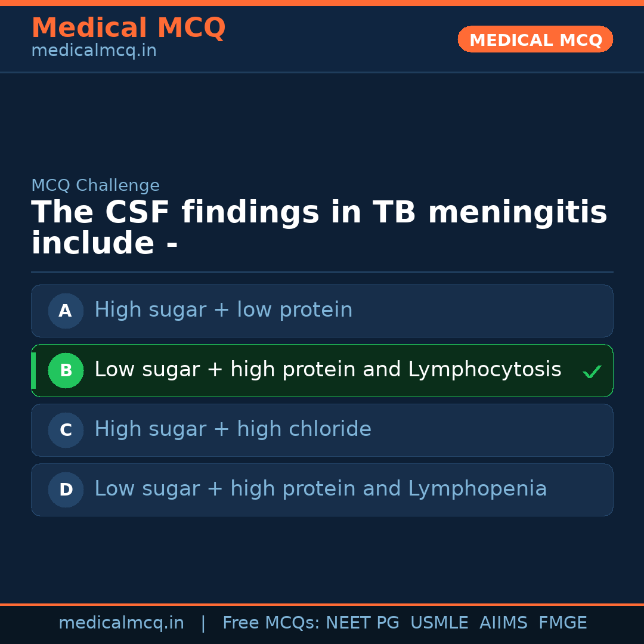The width and height of the screenshot is (644, 644).
Task: Select the letter D circle badge
Action: 66,490
